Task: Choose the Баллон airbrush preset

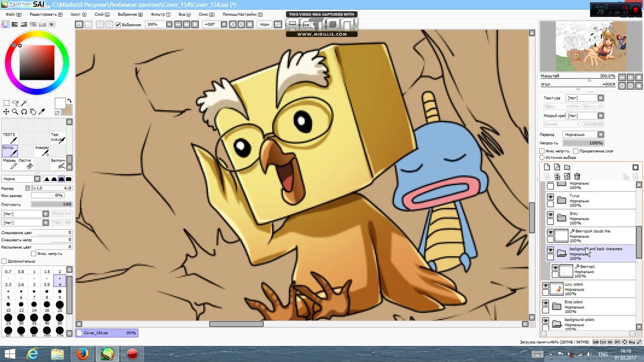Action: [x=58, y=163]
